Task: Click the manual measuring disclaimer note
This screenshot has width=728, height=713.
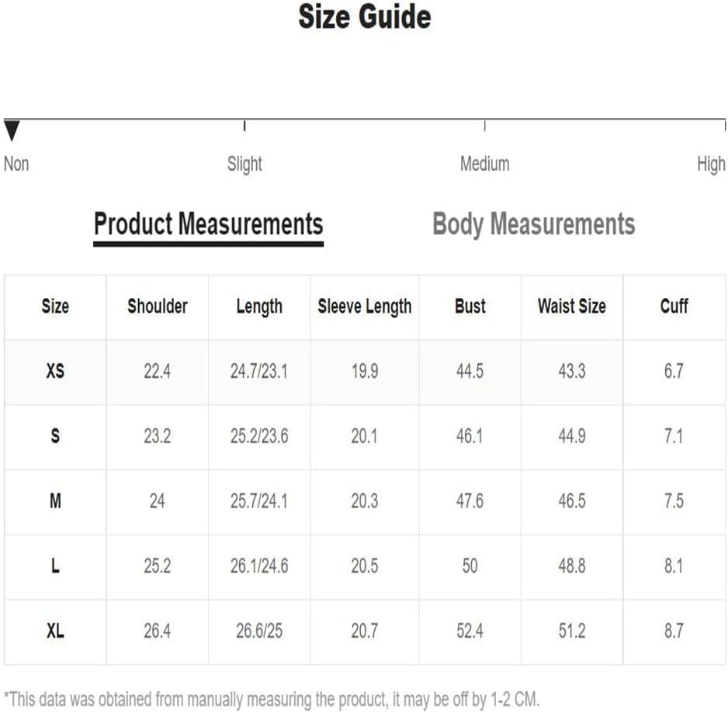Action: pyautogui.click(x=272, y=699)
